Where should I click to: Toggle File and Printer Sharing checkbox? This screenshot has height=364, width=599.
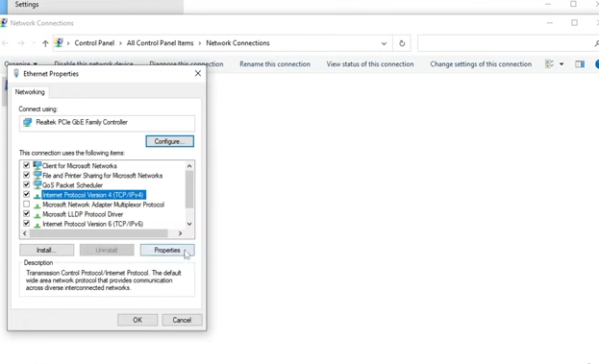(x=26, y=175)
